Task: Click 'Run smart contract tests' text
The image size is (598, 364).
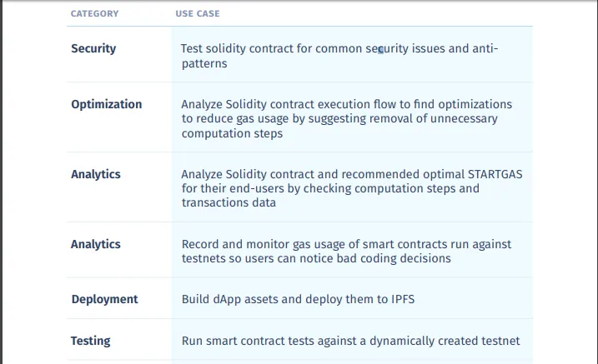Action: tap(249, 341)
